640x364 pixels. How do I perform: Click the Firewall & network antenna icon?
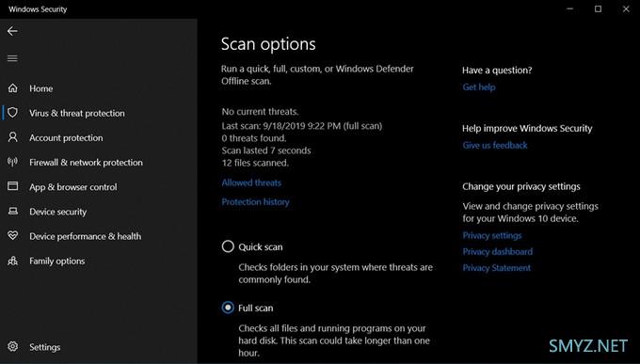(12, 162)
